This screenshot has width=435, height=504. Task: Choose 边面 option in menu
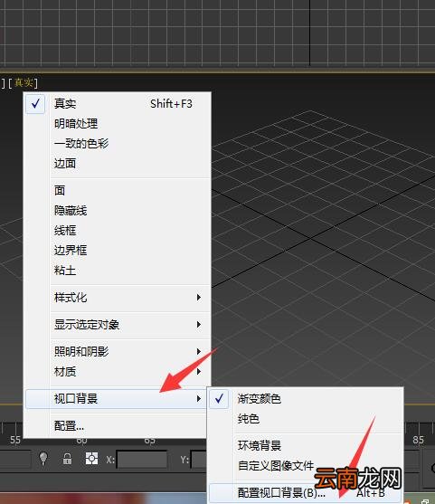click(118, 163)
